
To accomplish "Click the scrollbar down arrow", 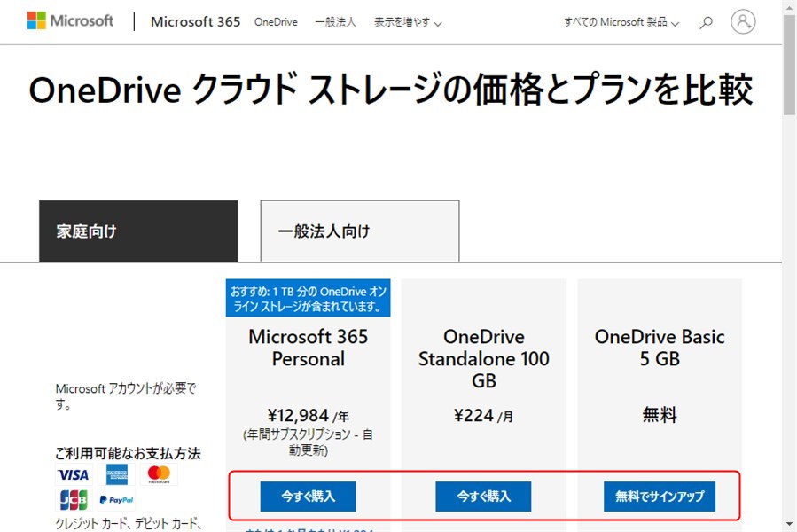I will point(789,524).
